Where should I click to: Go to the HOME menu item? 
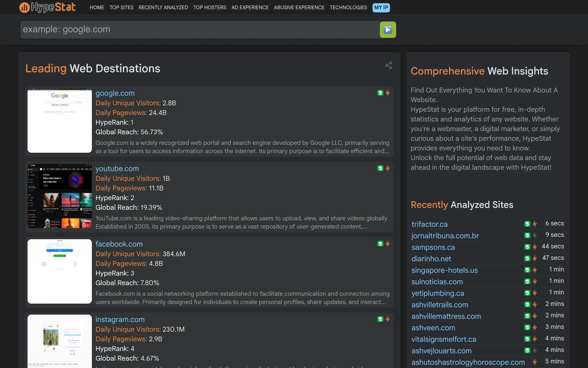pos(97,8)
